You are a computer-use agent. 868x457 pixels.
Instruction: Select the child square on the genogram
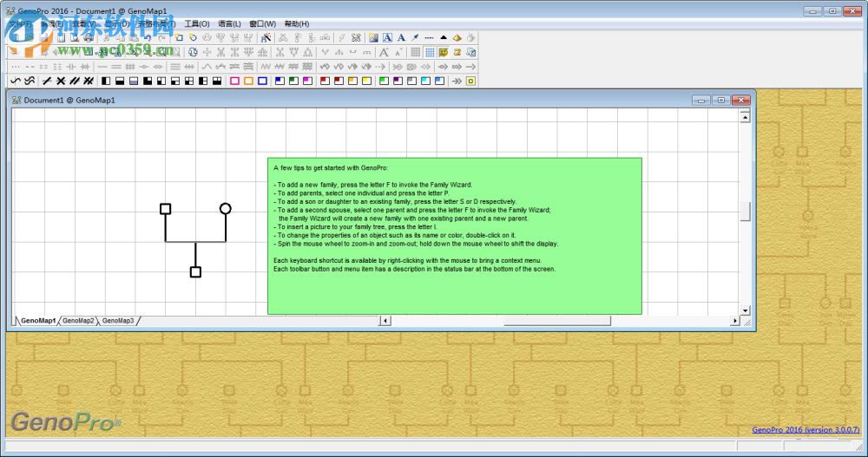pos(195,271)
